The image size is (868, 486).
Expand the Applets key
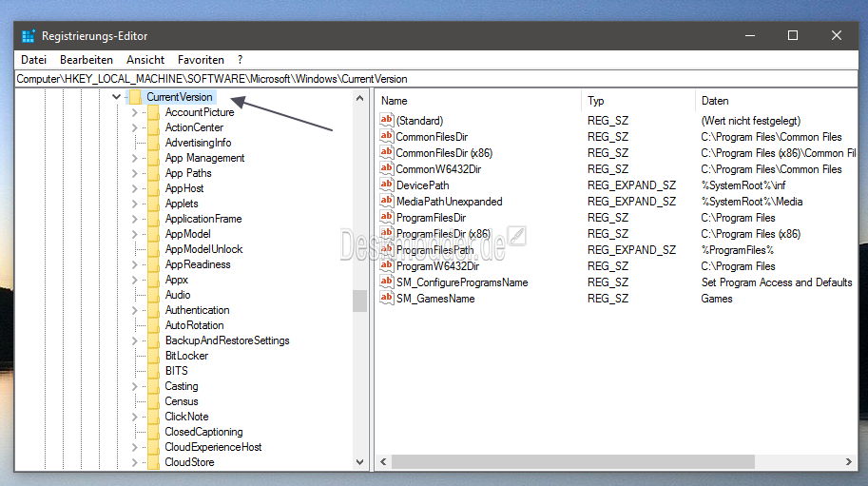(x=134, y=204)
